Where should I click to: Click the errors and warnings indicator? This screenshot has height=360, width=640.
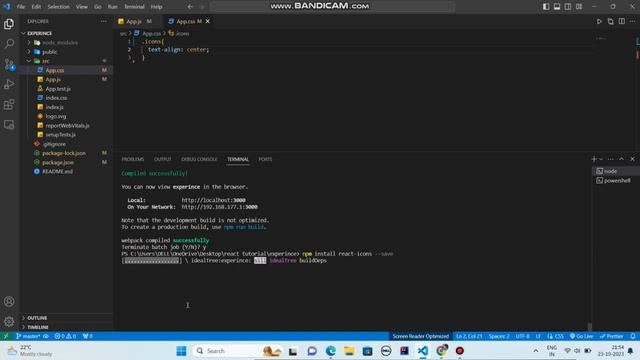point(65,336)
